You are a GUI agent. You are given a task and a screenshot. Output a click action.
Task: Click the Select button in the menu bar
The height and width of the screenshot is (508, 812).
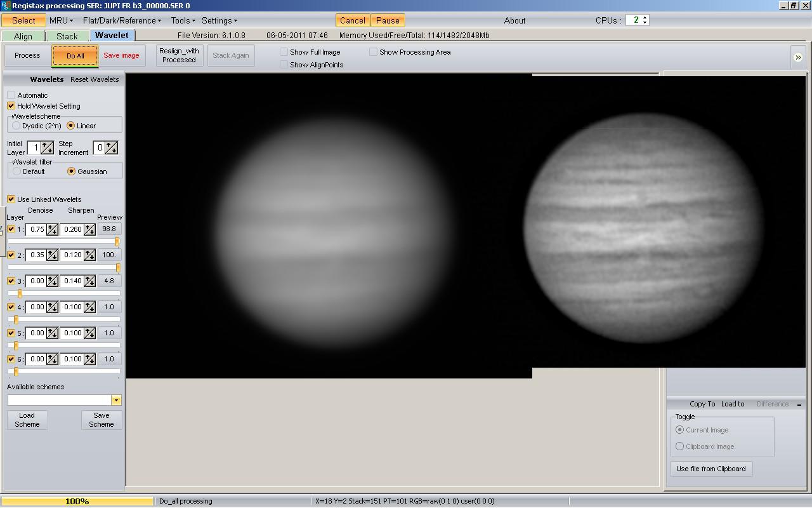pyautogui.click(x=23, y=20)
